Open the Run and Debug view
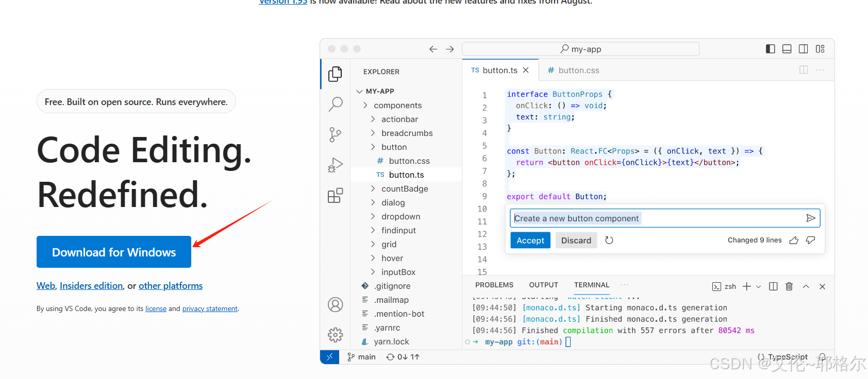The image size is (868, 379). [335, 165]
